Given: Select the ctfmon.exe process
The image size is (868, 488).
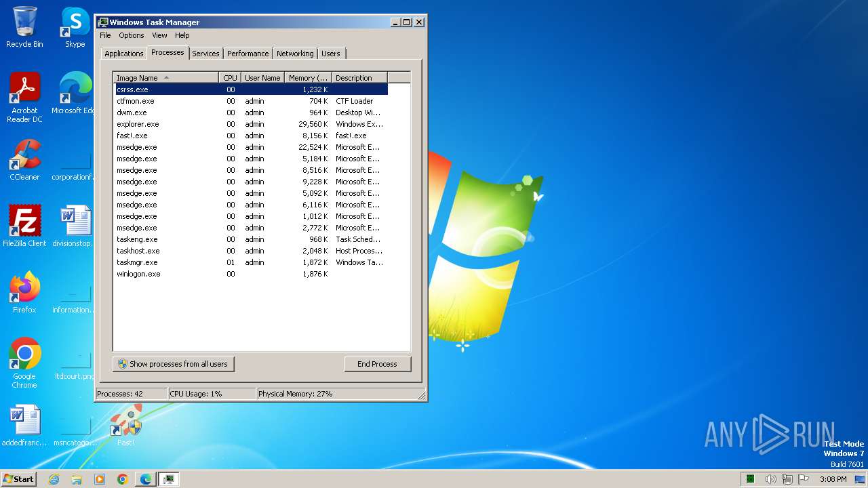Looking at the screenshot, I should [x=251, y=101].
